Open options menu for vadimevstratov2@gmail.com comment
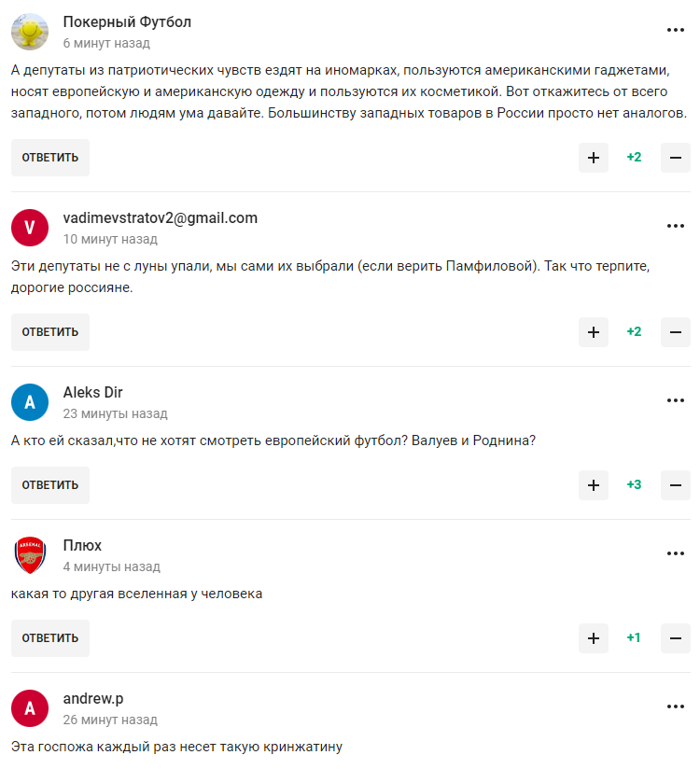 pyautogui.click(x=676, y=227)
